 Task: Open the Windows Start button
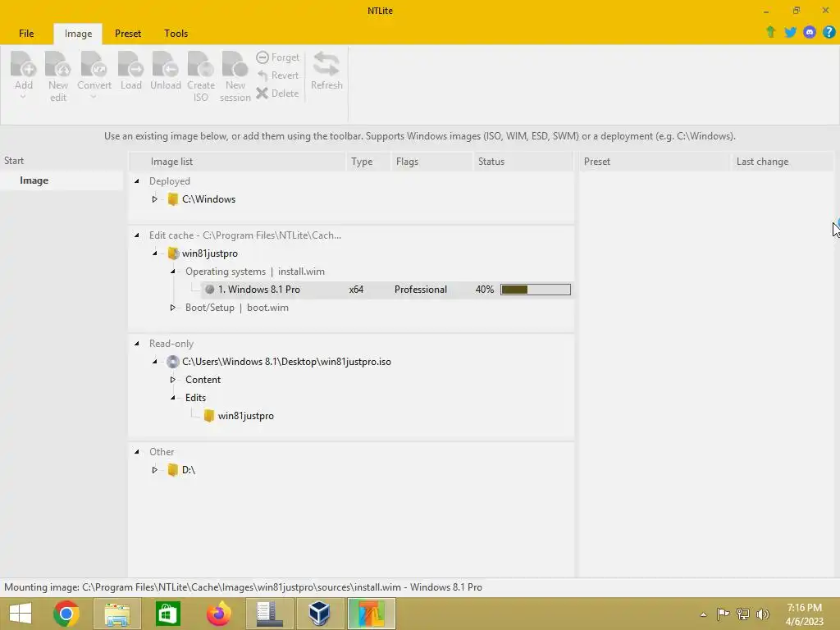click(x=21, y=614)
